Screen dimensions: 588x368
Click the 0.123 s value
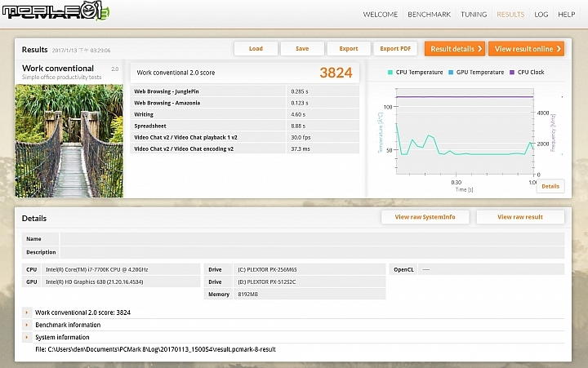coord(299,103)
